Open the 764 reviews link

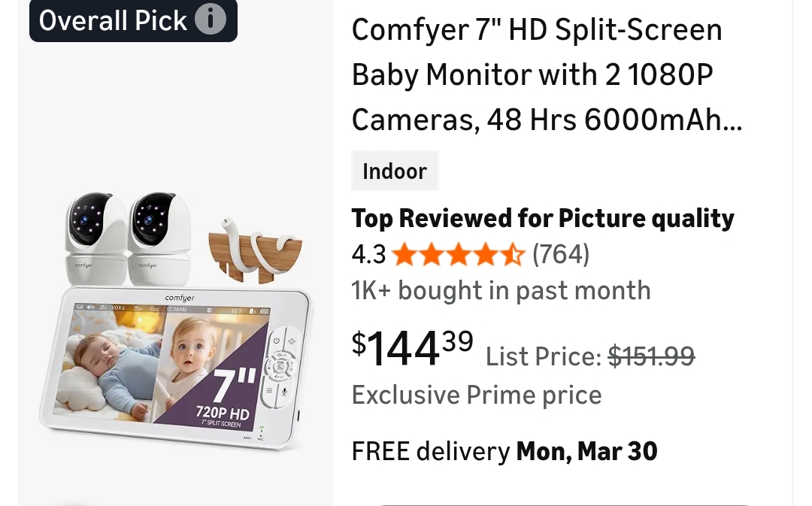(x=561, y=254)
